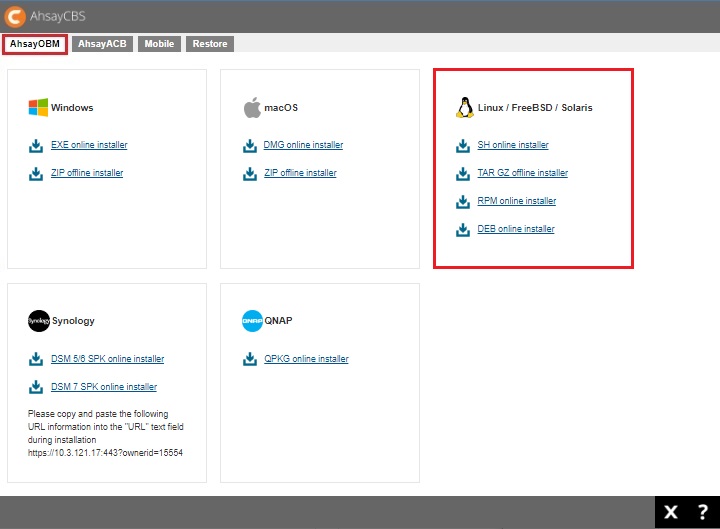Open the SH online installer link

click(513, 145)
